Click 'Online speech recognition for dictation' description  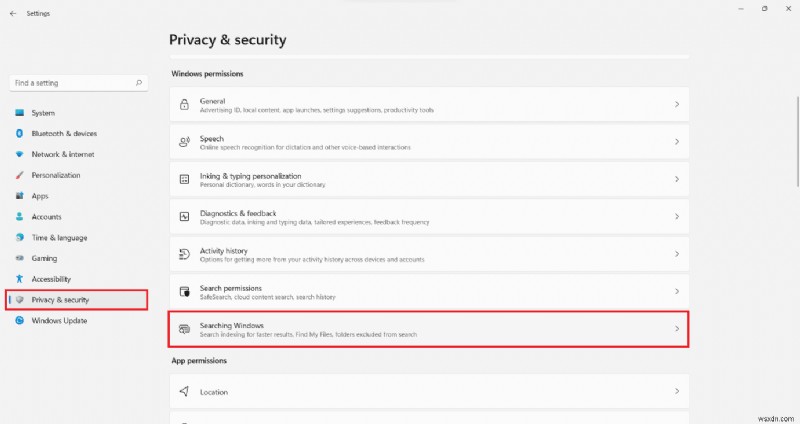[305, 147]
